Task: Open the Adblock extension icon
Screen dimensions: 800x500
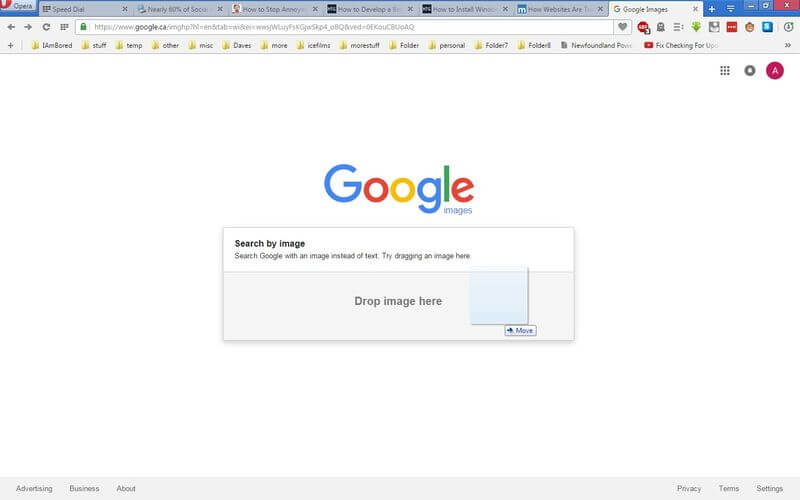Action: 643,27
